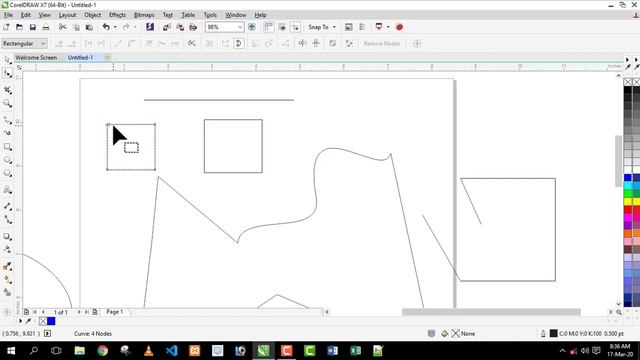Click the Undo arrow icon
Viewport: 640px width, 360px height.
pos(106,27)
